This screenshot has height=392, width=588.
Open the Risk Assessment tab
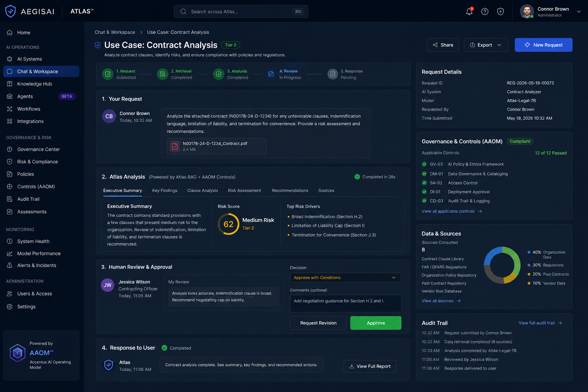(244, 191)
